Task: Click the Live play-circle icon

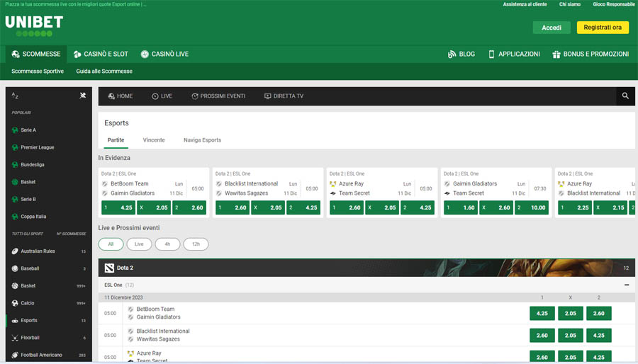Action: tap(155, 96)
